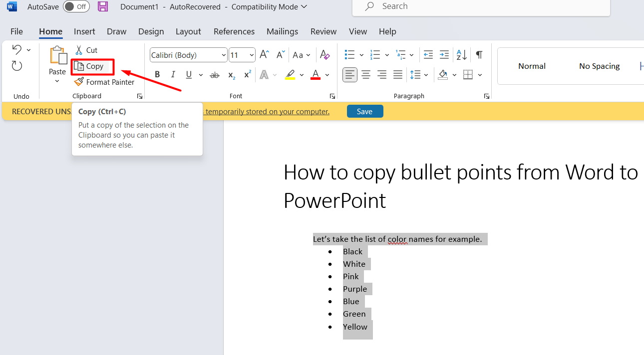Switch to the Design tab
Viewport: 644px width, 355px height.
(x=151, y=31)
